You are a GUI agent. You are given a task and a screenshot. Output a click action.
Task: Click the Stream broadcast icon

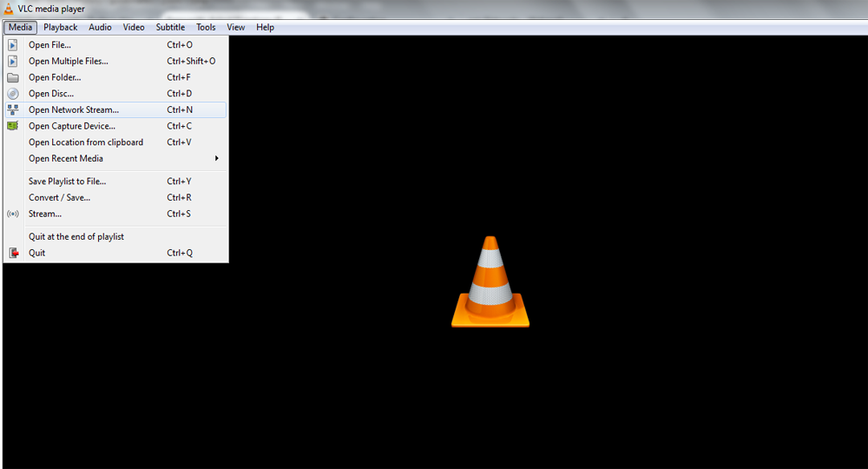13,214
